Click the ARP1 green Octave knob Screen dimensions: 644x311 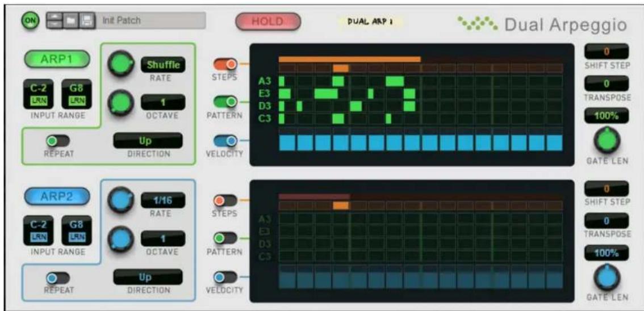pos(121,102)
